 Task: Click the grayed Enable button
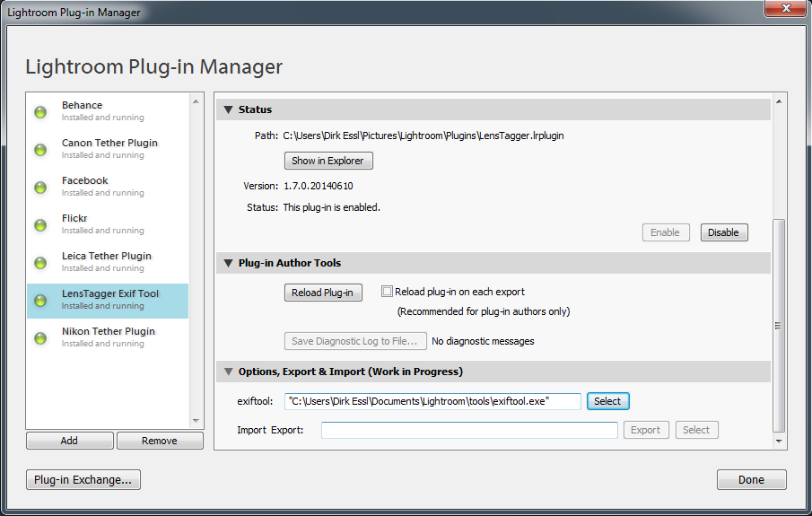tap(666, 232)
